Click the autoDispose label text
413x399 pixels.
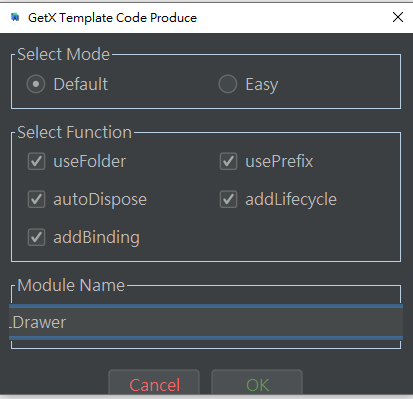(x=100, y=200)
